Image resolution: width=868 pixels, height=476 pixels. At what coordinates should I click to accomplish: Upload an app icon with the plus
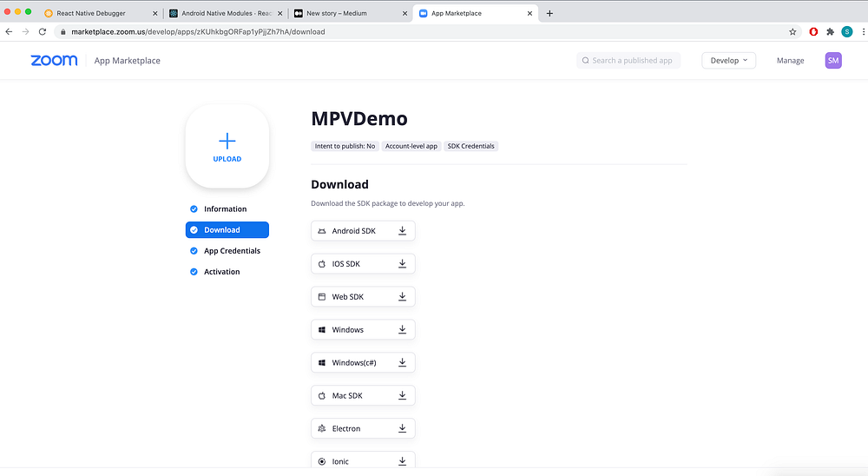point(227,146)
